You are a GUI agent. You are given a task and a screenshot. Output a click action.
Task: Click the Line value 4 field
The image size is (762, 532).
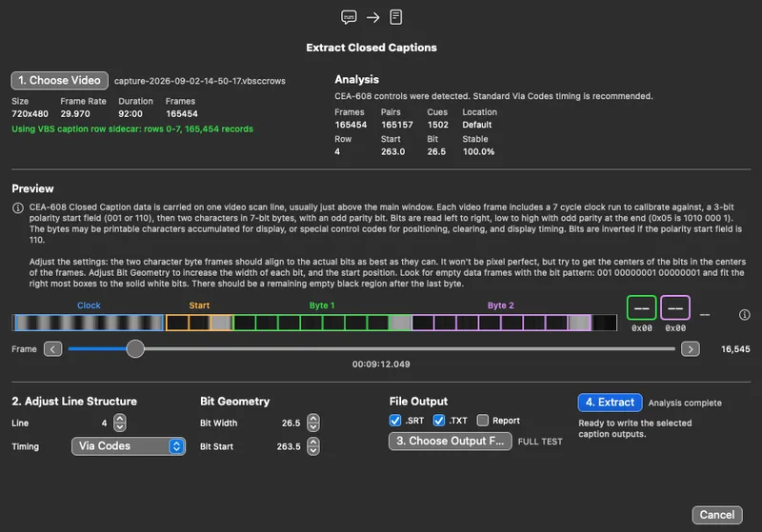point(104,424)
